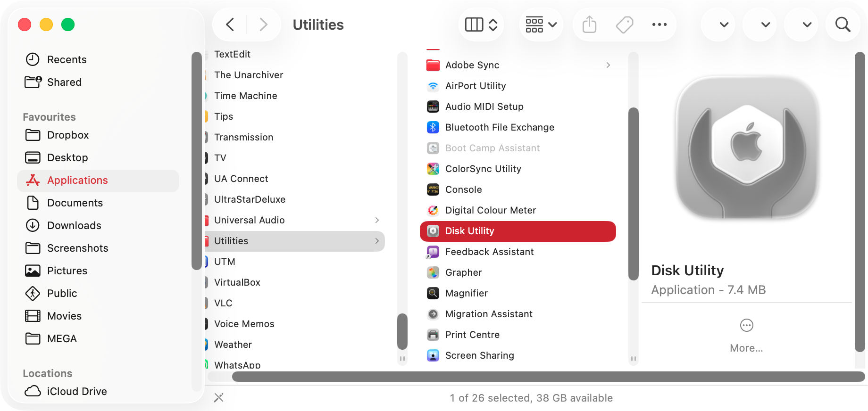The image size is (868, 411).
Task: Select Desktop in the sidebar
Action: (98, 157)
